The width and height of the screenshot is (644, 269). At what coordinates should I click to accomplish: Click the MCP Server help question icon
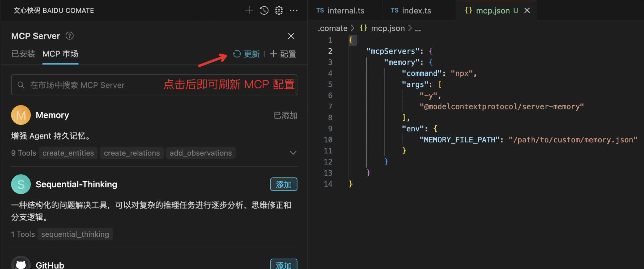click(70, 36)
